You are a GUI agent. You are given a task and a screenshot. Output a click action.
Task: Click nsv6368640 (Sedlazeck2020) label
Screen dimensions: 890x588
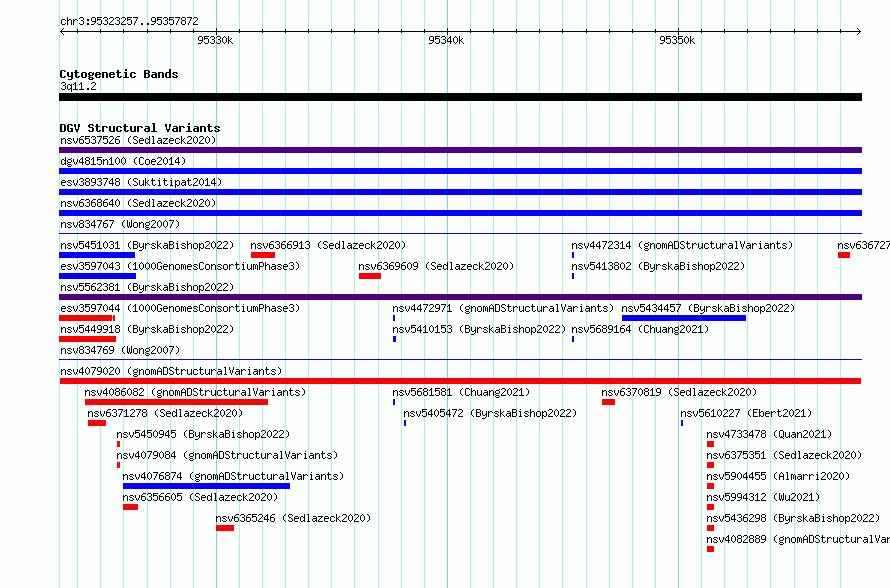pyautogui.click(x=138, y=203)
